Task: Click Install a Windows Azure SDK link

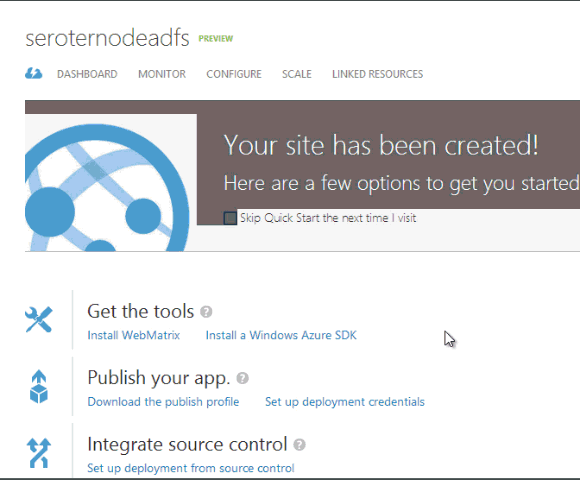Action: coord(281,335)
